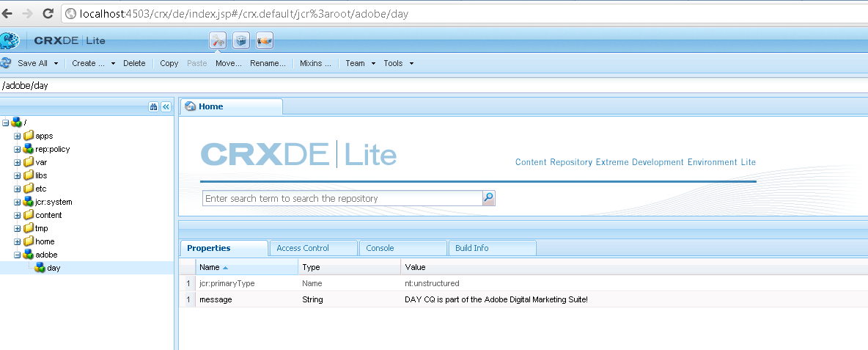Click the apps folder icon
The height and width of the screenshot is (350, 868).
click(29, 136)
